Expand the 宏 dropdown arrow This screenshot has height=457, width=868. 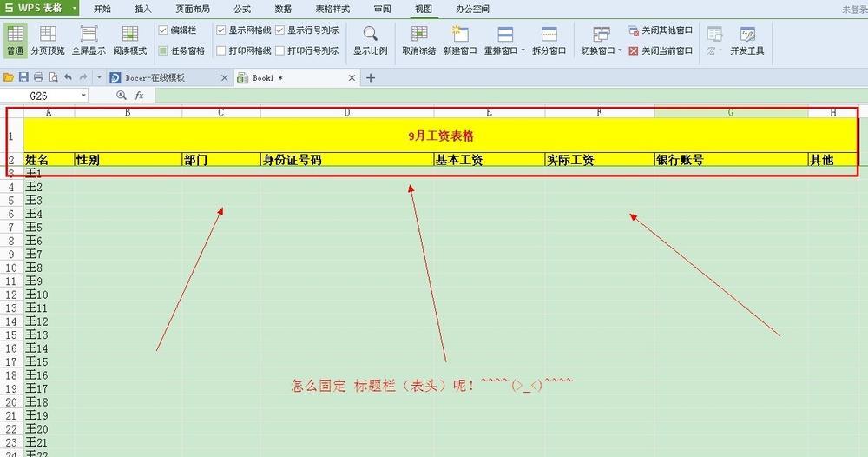(720, 51)
